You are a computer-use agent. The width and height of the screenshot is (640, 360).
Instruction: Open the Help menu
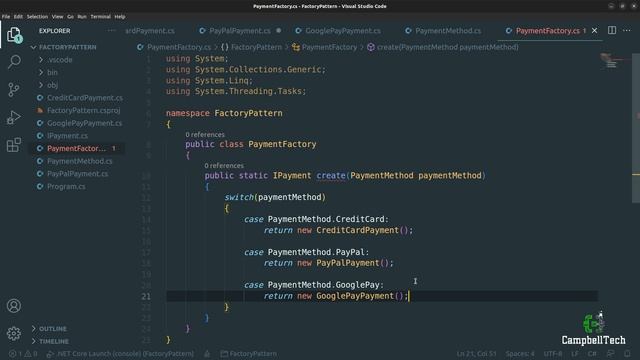tap(120, 17)
